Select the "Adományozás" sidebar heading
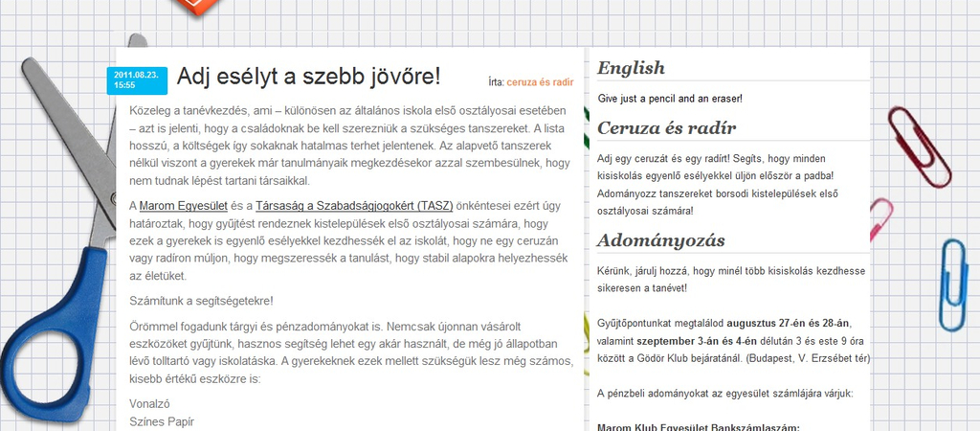The height and width of the screenshot is (431, 980). tap(661, 240)
